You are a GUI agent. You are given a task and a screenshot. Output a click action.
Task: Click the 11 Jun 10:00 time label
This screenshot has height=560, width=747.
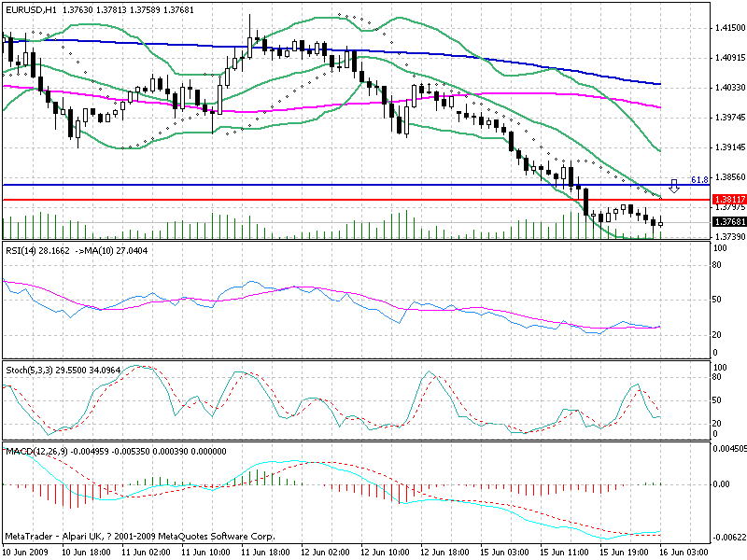coord(205,552)
